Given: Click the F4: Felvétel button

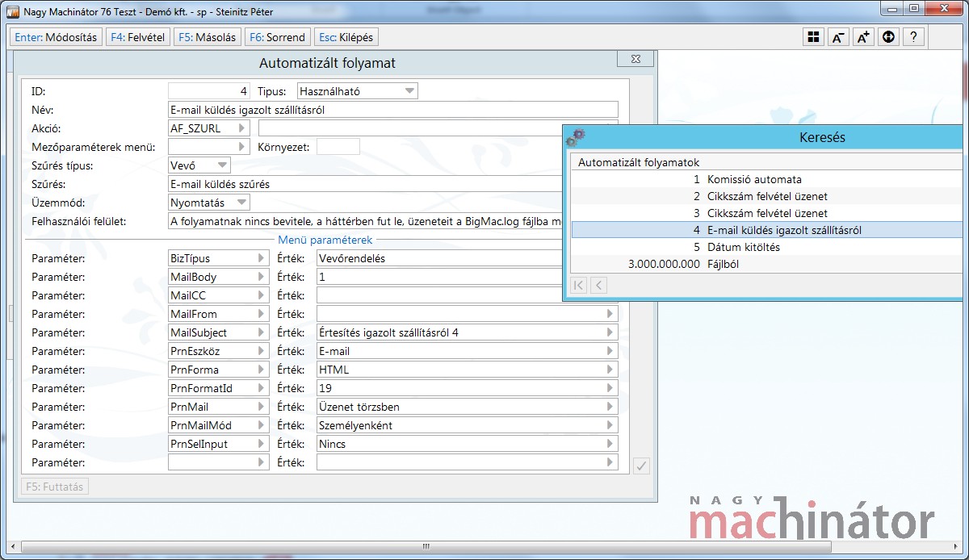Looking at the screenshot, I should click(137, 37).
